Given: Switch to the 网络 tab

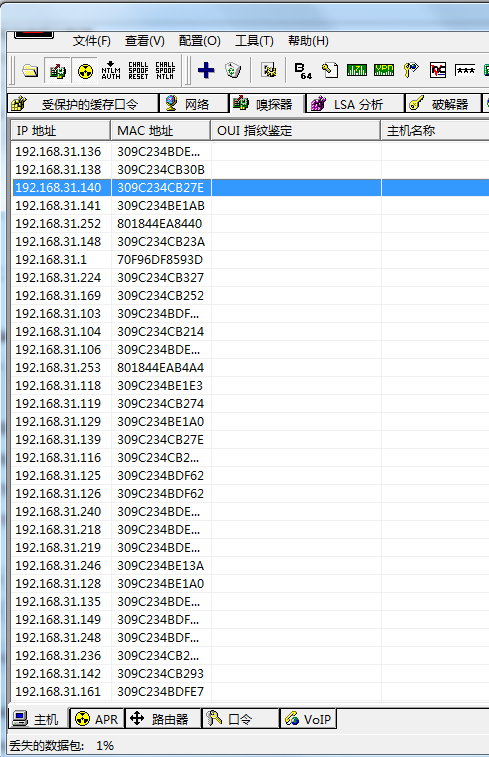Looking at the screenshot, I should (194, 104).
